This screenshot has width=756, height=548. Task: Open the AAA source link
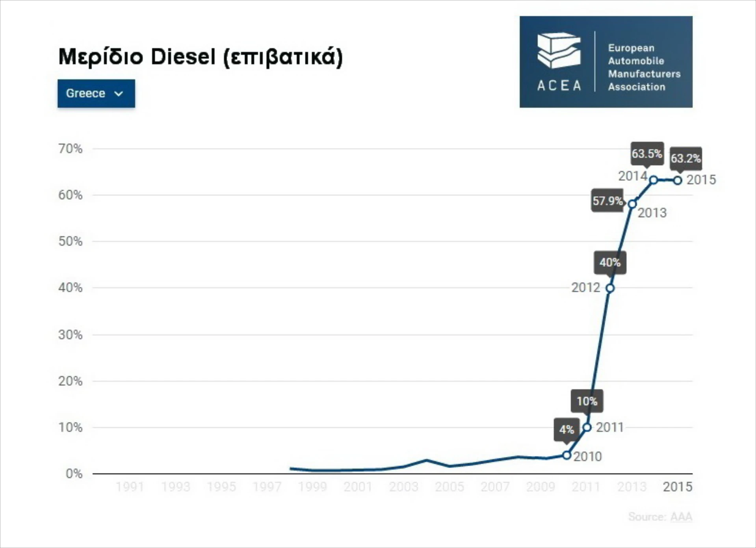pos(681,516)
